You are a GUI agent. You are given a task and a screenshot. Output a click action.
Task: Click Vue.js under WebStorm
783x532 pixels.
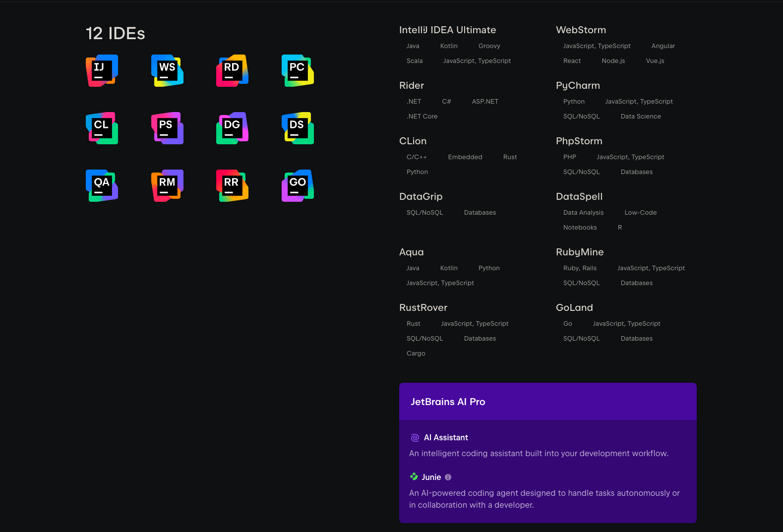(655, 61)
